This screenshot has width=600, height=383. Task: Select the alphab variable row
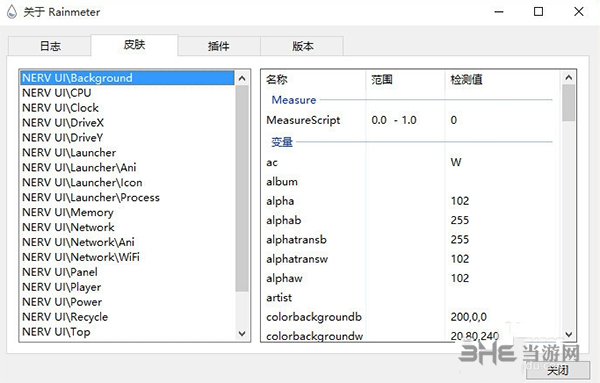coord(411,220)
